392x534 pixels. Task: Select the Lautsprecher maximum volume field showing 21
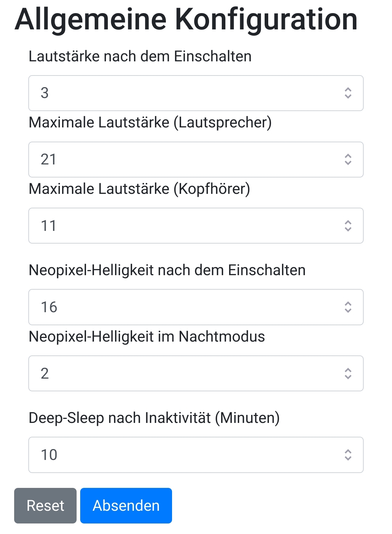[x=196, y=159]
